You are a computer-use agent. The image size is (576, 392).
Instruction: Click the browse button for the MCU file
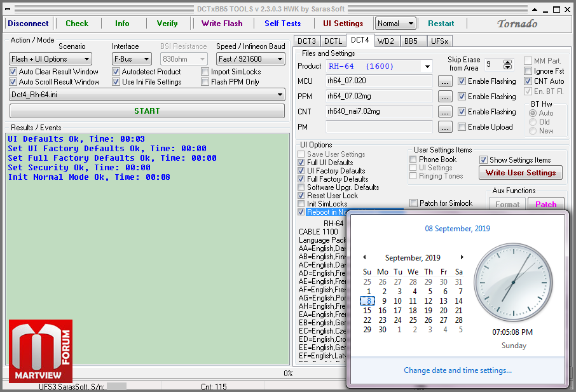(x=445, y=81)
